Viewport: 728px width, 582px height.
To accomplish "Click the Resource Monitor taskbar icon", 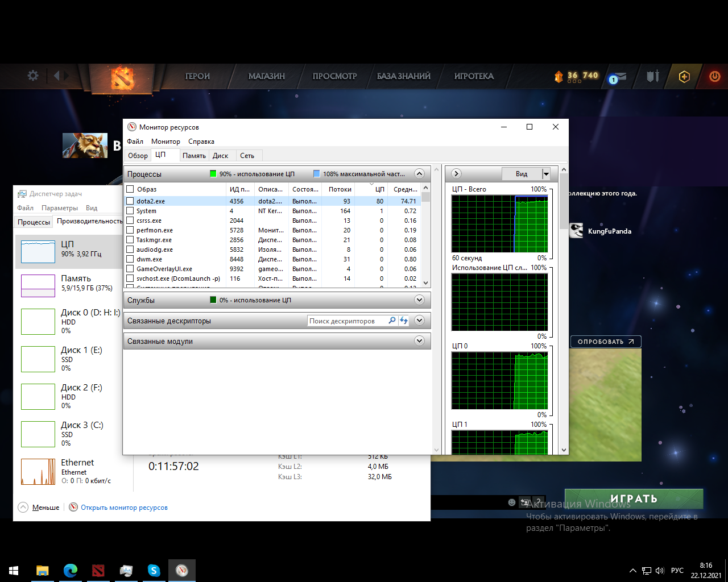I will click(182, 571).
